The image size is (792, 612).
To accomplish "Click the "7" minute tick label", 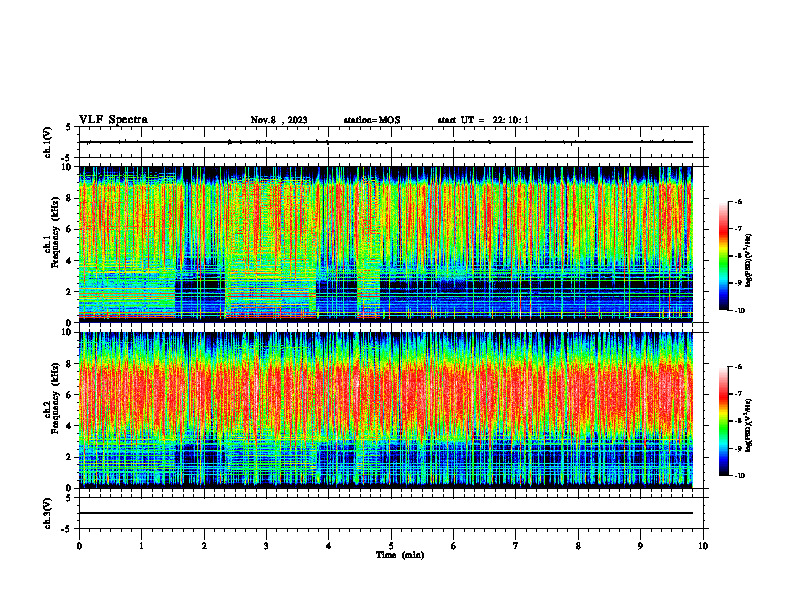I will [516, 546].
